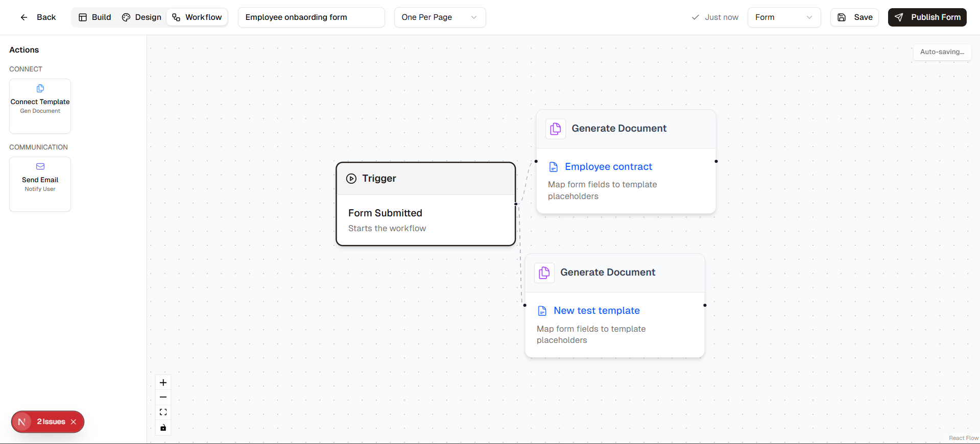
Task: Toggle the canvas interactivity lock
Action: coord(163,428)
